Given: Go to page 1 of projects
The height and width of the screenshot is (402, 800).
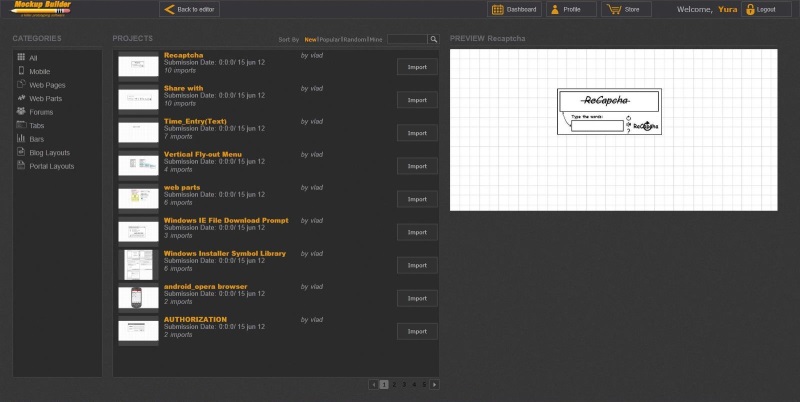Looking at the screenshot, I should click(x=384, y=385).
